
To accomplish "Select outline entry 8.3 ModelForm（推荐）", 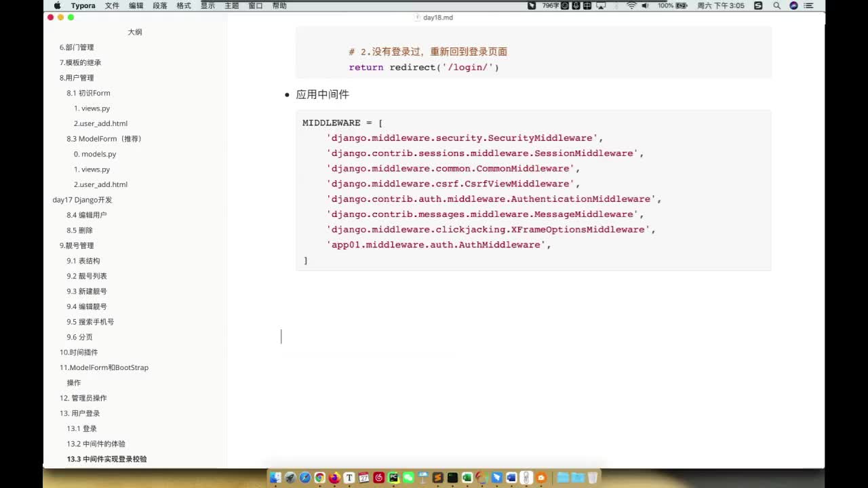I will click(x=104, y=139).
